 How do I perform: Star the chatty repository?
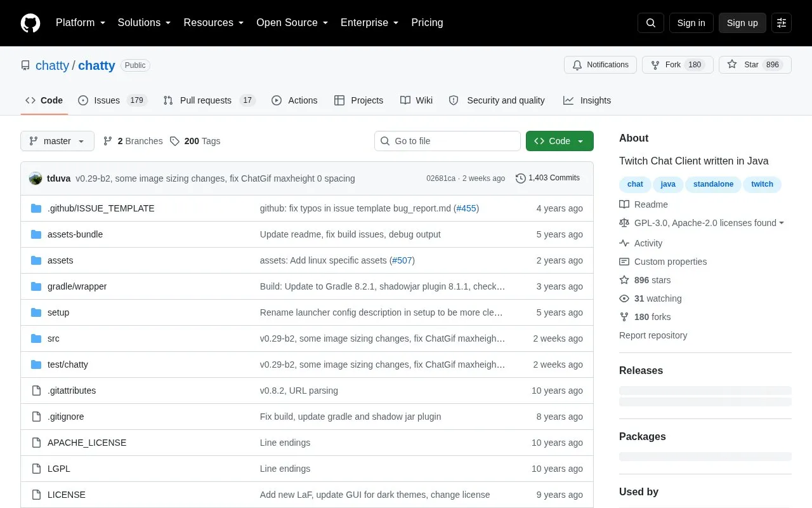point(755,65)
